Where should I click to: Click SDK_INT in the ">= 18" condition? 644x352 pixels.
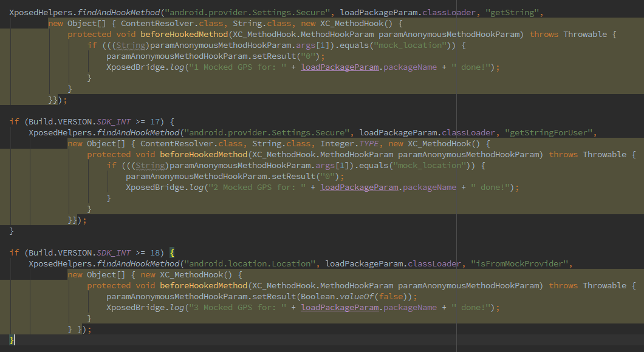point(114,252)
